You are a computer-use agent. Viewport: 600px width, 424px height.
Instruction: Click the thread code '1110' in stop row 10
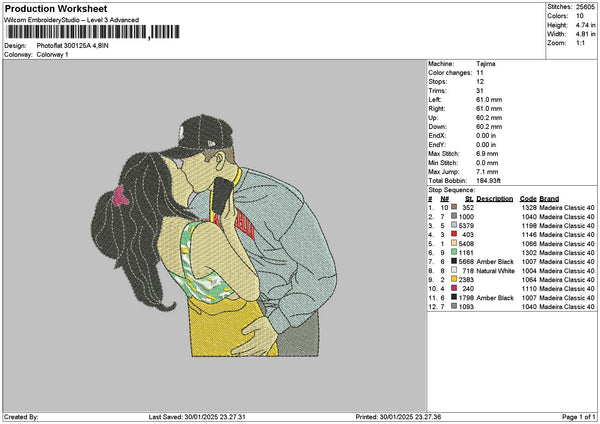529,289
